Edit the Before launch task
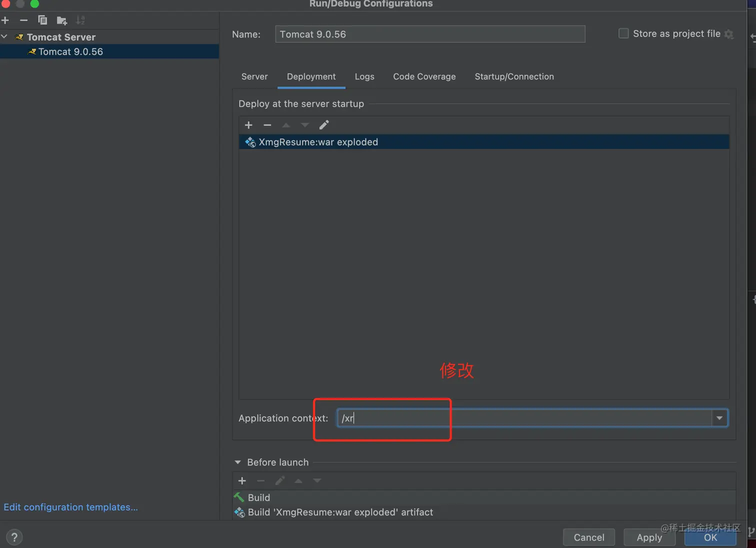This screenshot has height=548, width=756. point(280,481)
